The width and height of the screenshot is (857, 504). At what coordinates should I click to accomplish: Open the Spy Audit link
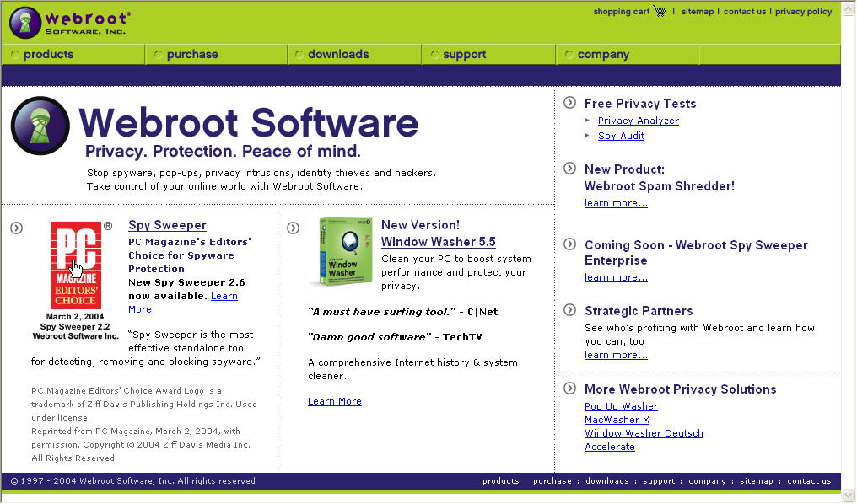coord(621,137)
